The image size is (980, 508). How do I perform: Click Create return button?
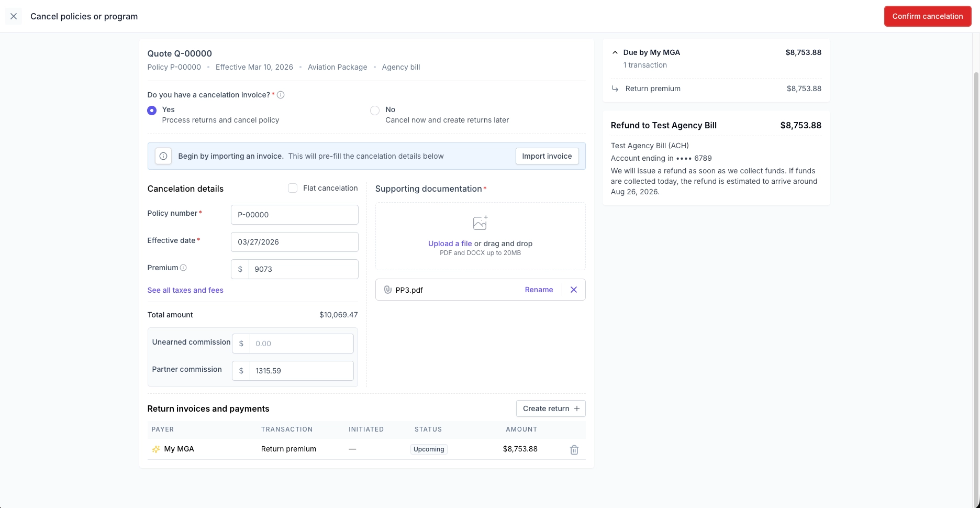point(551,408)
